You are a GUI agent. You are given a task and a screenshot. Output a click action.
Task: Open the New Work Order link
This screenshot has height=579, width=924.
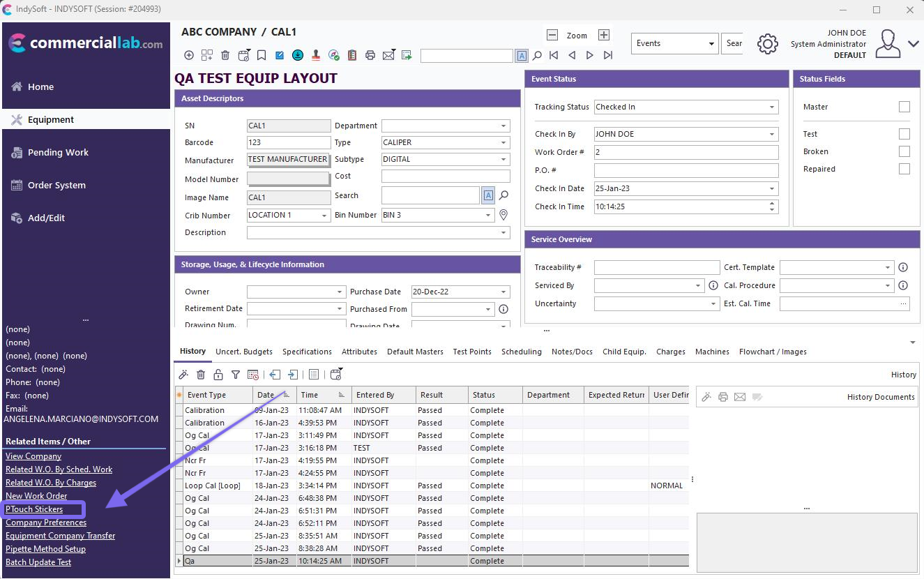click(36, 496)
